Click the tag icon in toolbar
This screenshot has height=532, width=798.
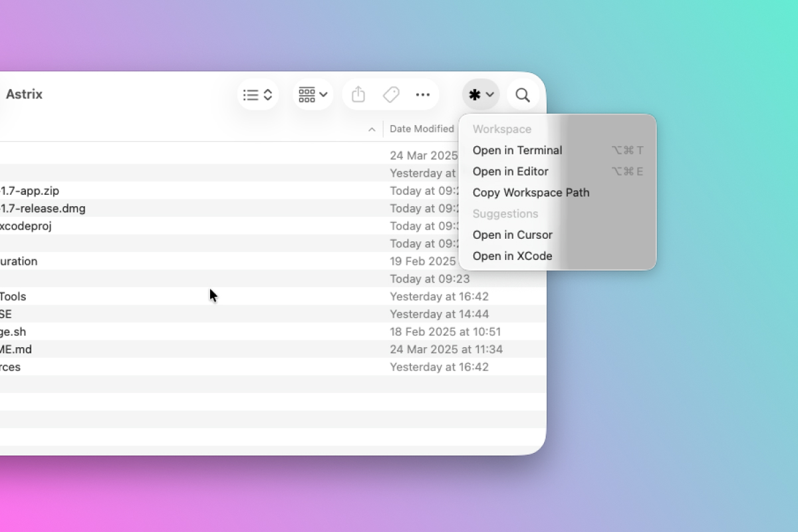pyautogui.click(x=391, y=95)
